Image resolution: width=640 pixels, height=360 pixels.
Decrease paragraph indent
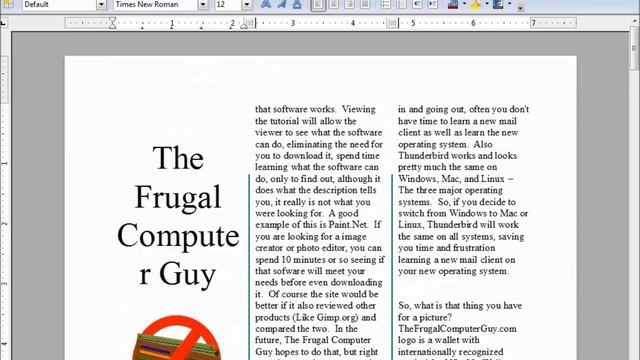417,4
